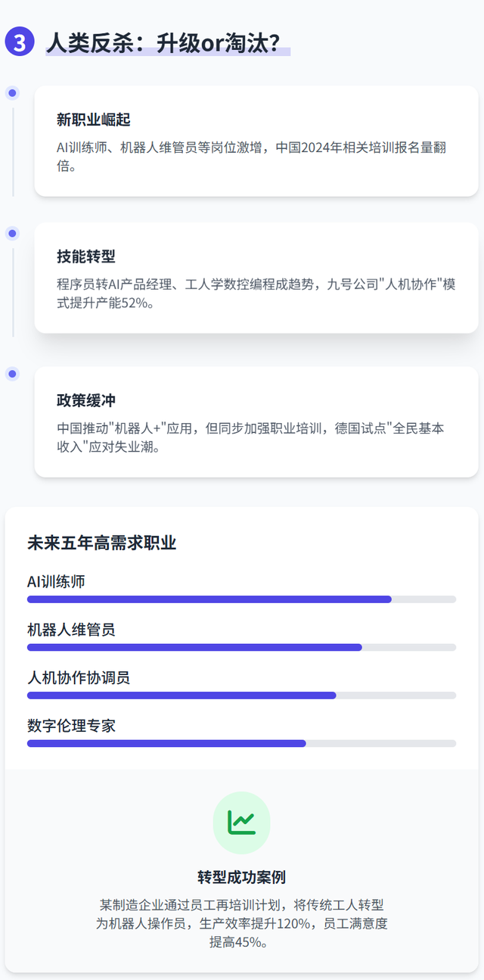Open the 政策缓冲 card

click(x=256, y=422)
